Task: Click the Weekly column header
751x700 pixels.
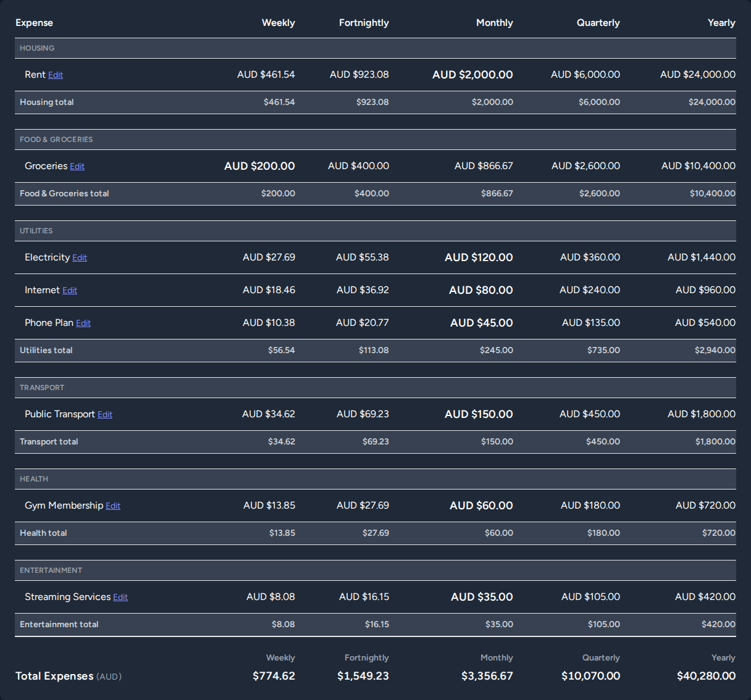Action: [279, 23]
